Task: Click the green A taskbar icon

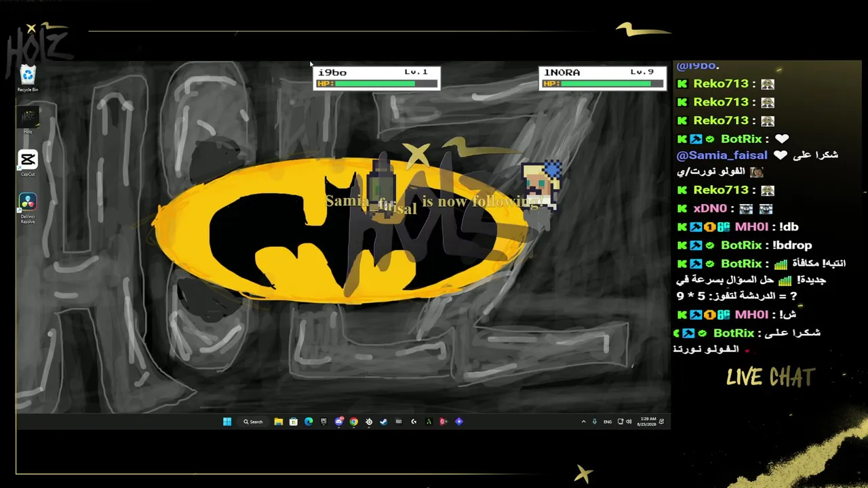Action: point(429,422)
